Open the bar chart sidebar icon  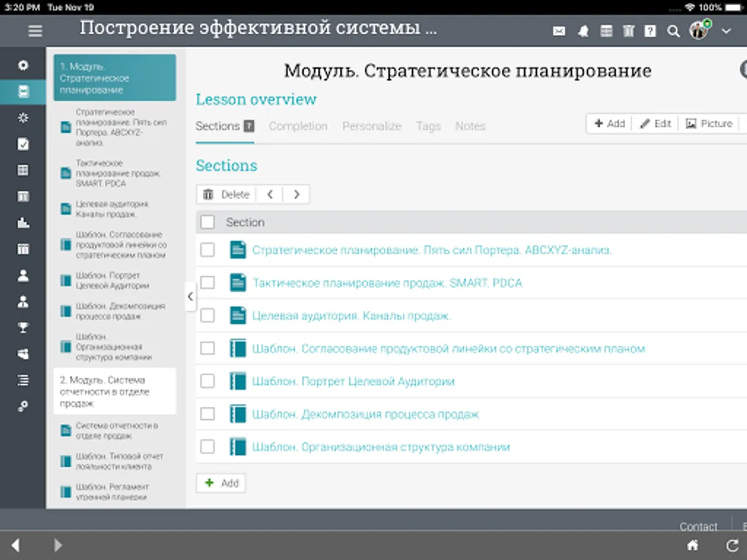click(23, 223)
